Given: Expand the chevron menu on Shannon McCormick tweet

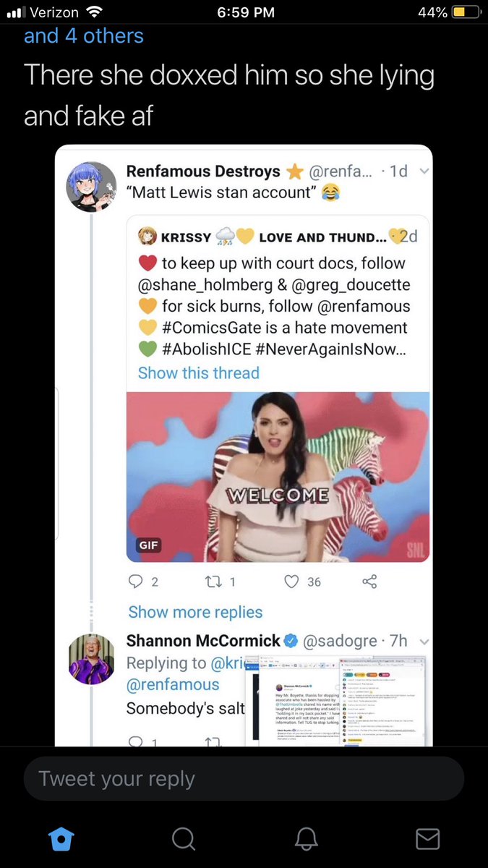Looking at the screenshot, I should click(x=424, y=642).
